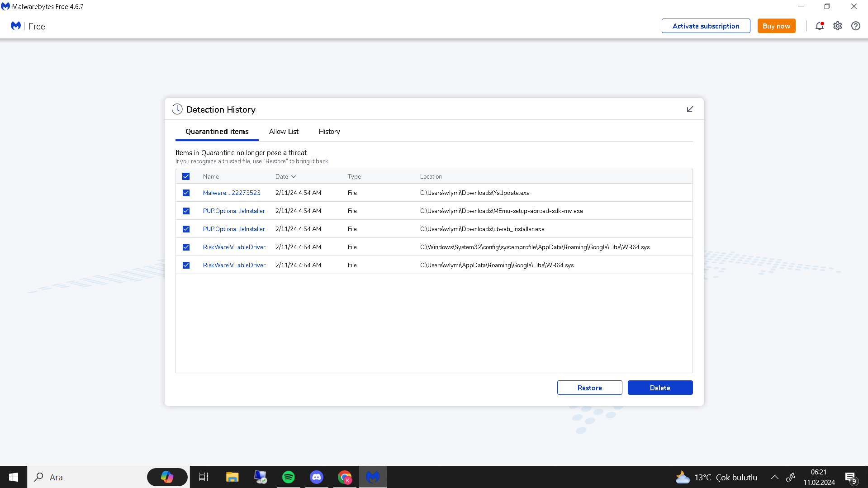Select the System32 systemprofile WR64.sys path
The image size is (868, 488).
(x=535, y=247)
